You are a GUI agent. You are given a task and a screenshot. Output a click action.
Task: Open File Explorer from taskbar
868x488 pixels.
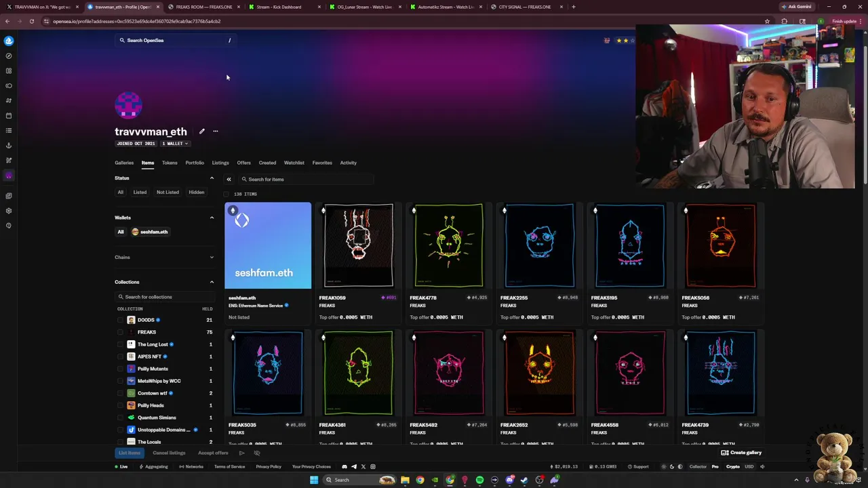coord(405,480)
